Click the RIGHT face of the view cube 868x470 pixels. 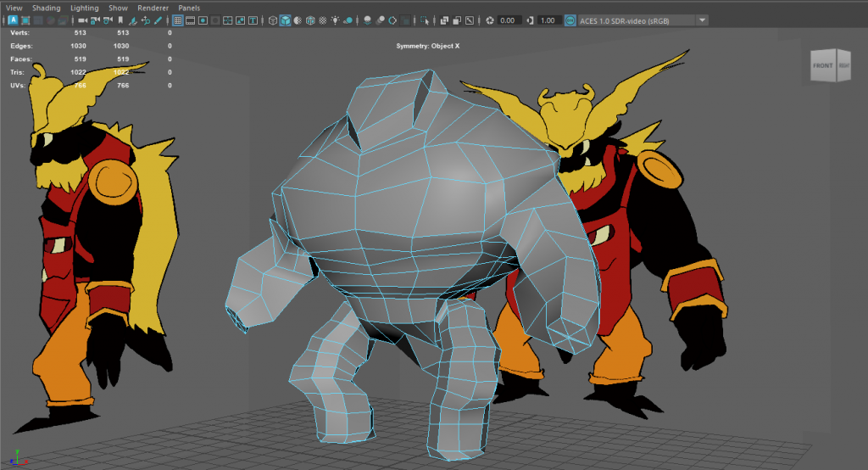coord(843,65)
